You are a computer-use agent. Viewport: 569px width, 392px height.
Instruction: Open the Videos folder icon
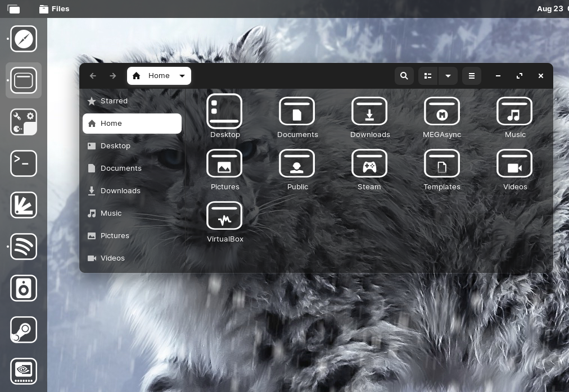point(514,163)
